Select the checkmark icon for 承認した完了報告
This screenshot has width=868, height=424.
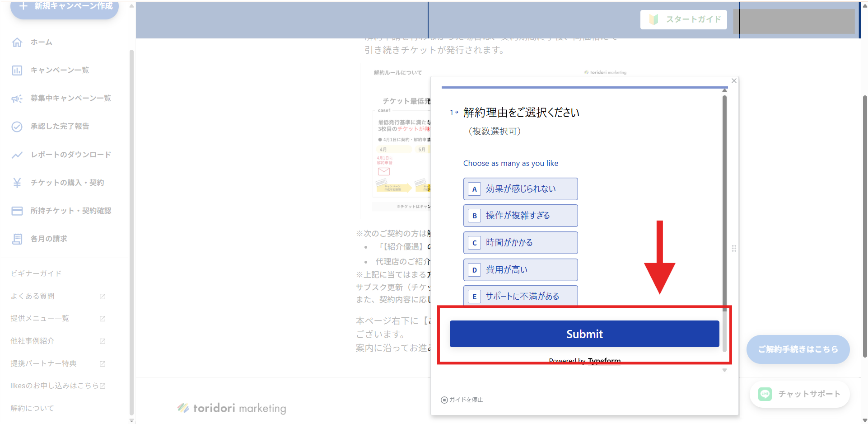pyautogui.click(x=17, y=127)
